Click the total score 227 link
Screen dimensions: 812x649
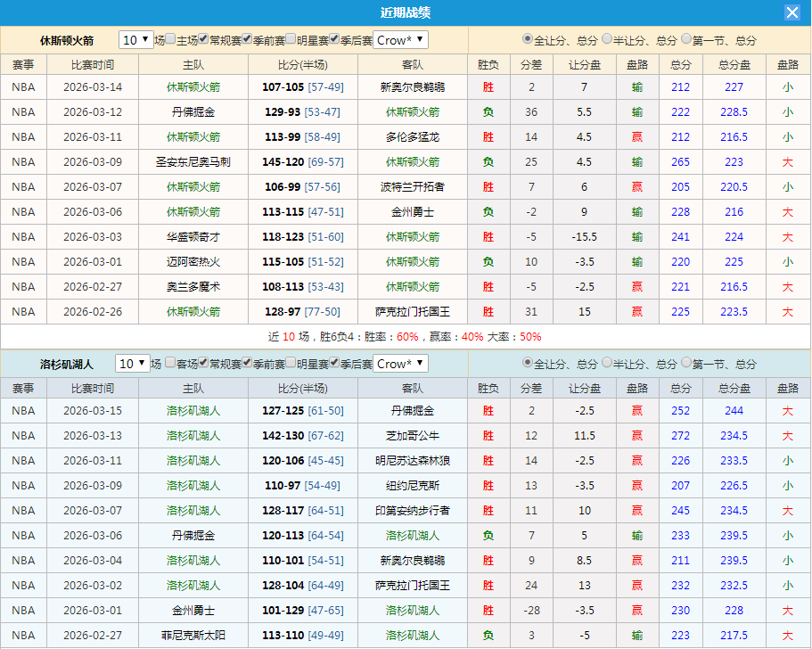(x=734, y=87)
